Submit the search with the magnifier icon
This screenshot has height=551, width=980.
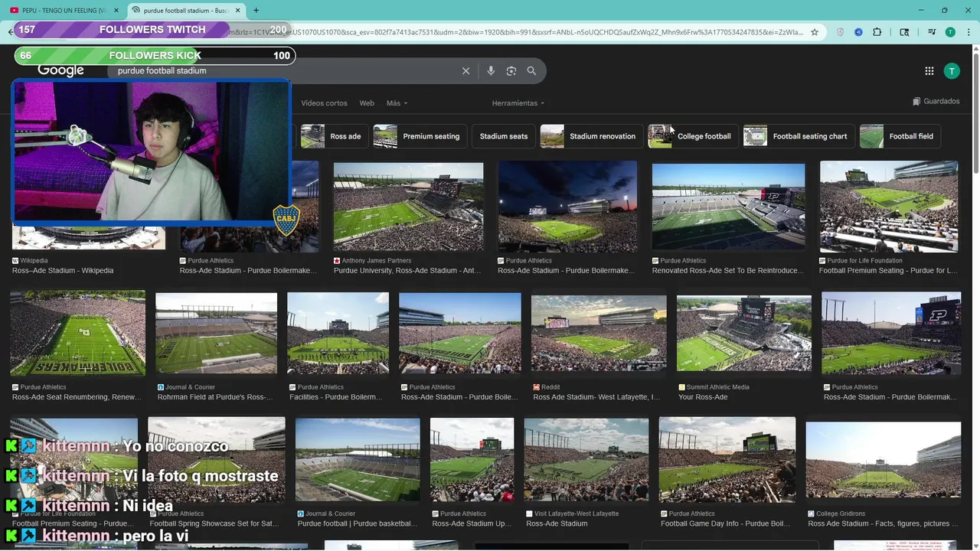click(531, 70)
